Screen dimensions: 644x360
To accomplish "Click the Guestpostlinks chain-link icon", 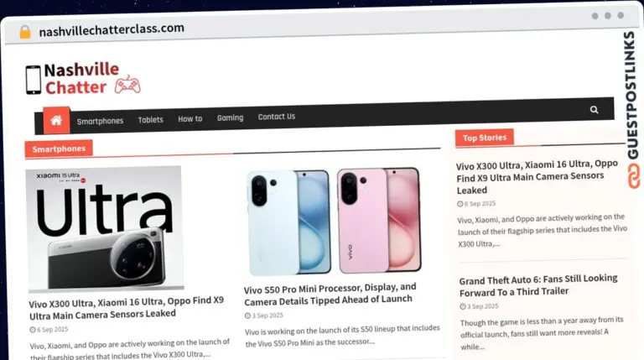I will pyautogui.click(x=633, y=176).
